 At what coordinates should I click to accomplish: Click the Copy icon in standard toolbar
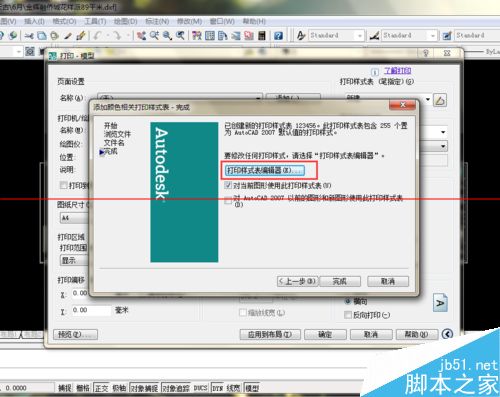pyautogui.click(x=42, y=35)
